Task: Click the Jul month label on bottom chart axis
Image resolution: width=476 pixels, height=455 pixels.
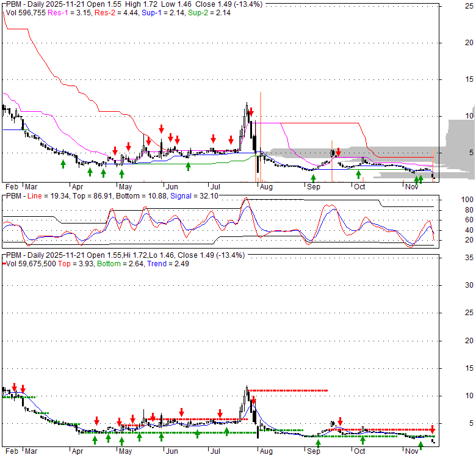Action: [x=215, y=451]
